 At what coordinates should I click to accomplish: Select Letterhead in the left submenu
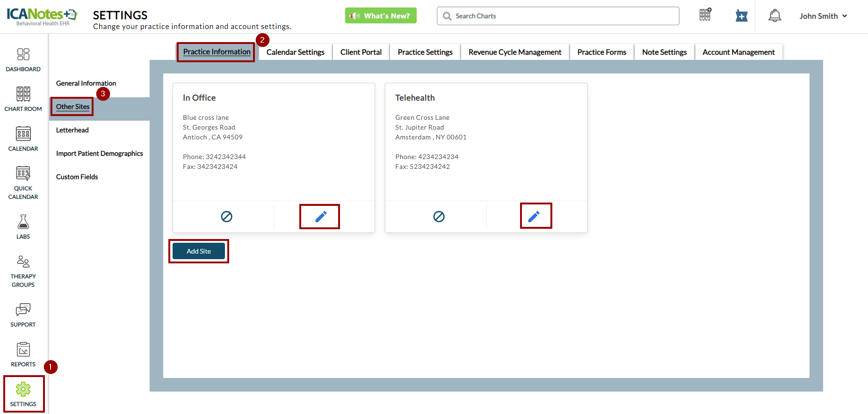pos(72,130)
